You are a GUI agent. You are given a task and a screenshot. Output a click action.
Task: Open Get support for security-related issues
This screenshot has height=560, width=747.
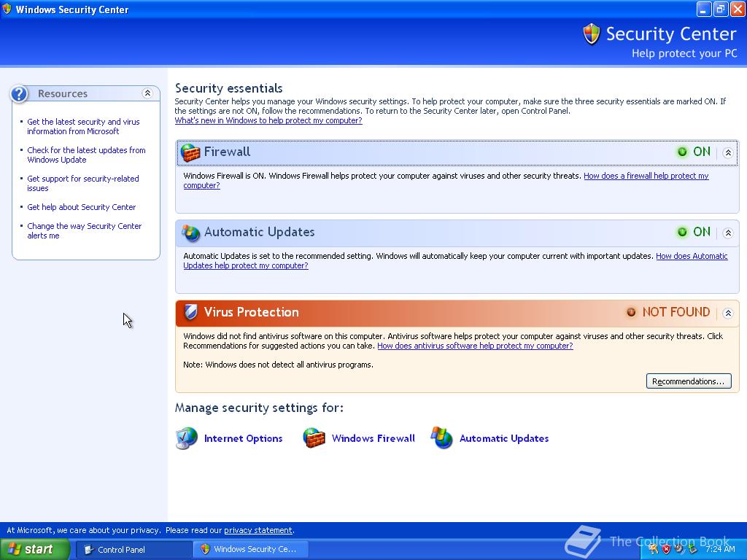coord(83,183)
